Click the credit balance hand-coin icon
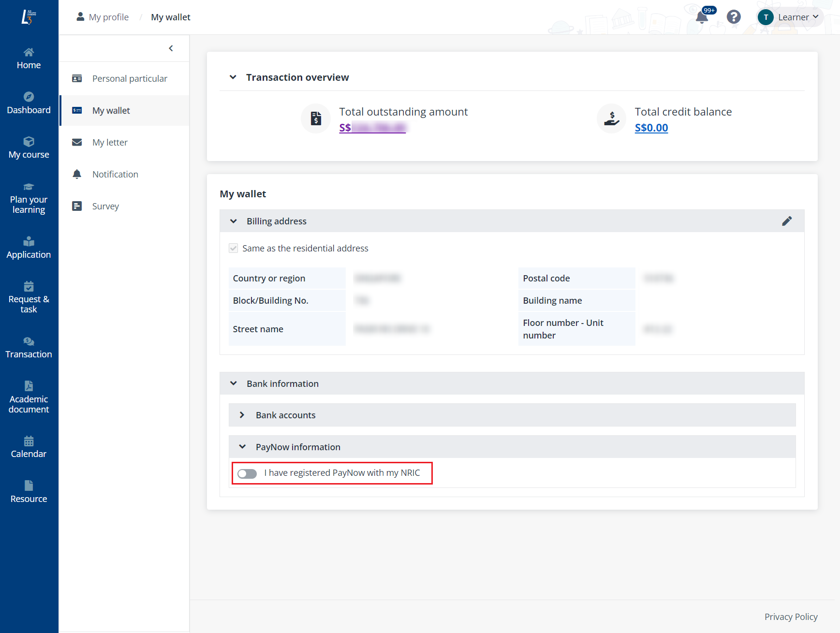Screen dimensions: 840x633 coord(612,118)
